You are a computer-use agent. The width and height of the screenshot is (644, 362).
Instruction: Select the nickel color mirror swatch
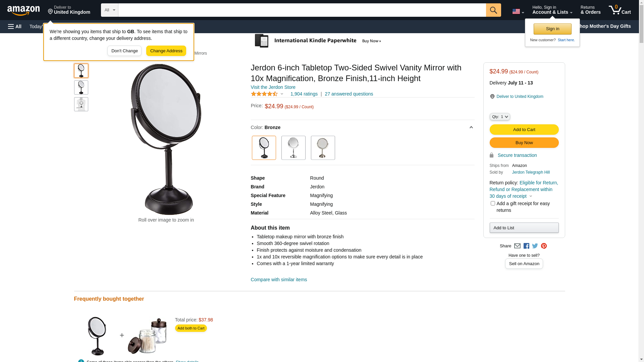click(323, 148)
